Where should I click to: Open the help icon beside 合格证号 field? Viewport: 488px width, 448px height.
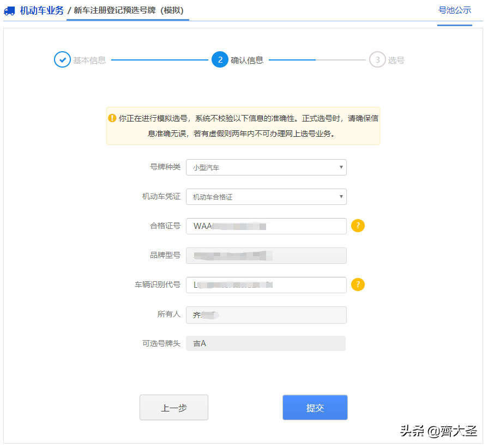[x=358, y=225]
